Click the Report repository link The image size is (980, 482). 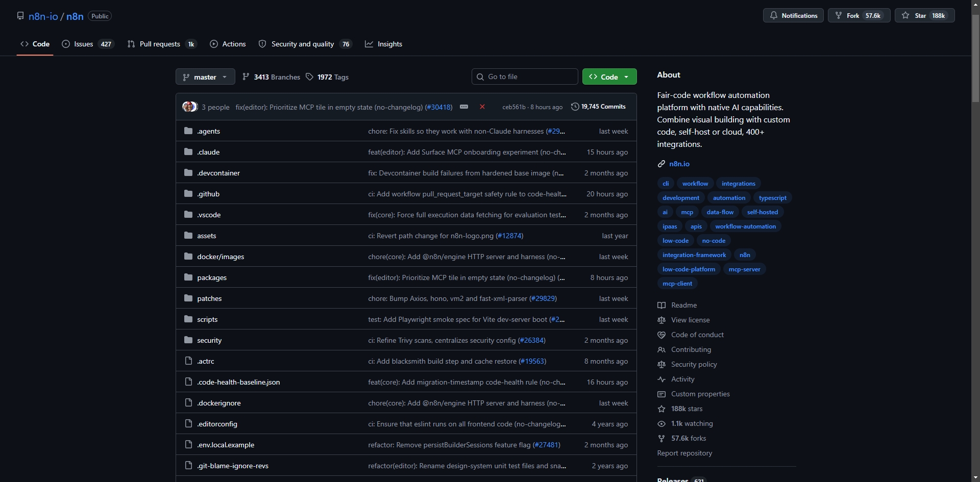684,453
